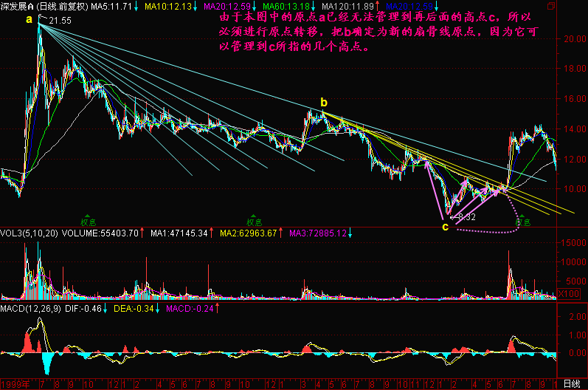Click the 21.55 high price label

click(x=60, y=21)
